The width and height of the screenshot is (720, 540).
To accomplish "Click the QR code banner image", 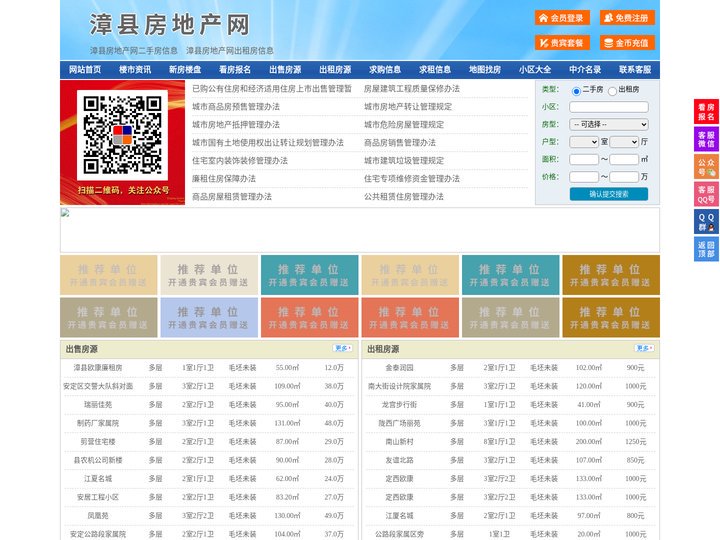I will coord(123,142).
